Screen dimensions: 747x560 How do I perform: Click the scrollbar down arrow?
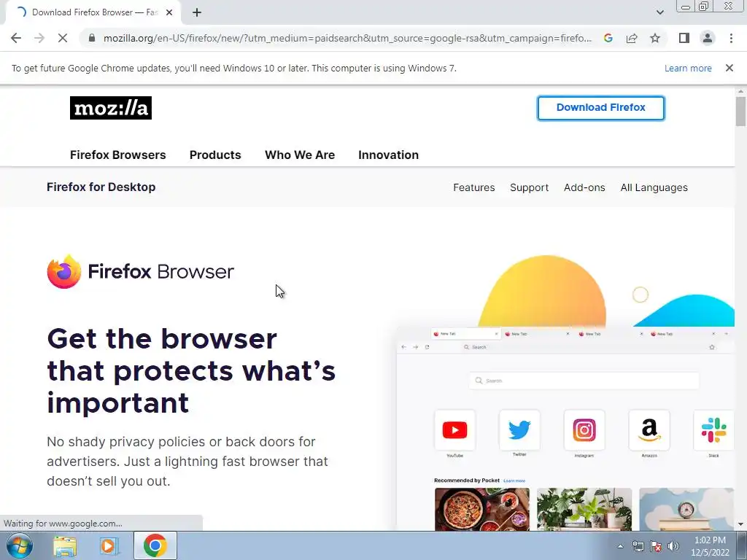click(740, 525)
